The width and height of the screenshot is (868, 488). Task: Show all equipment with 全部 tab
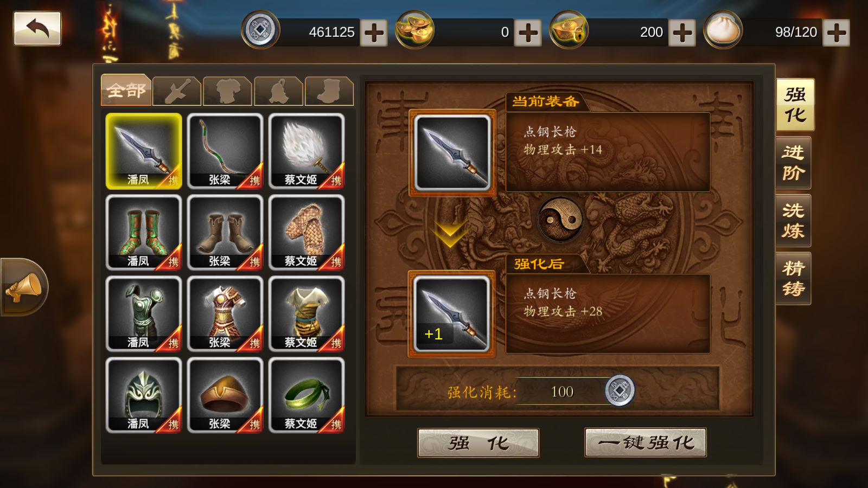point(126,89)
